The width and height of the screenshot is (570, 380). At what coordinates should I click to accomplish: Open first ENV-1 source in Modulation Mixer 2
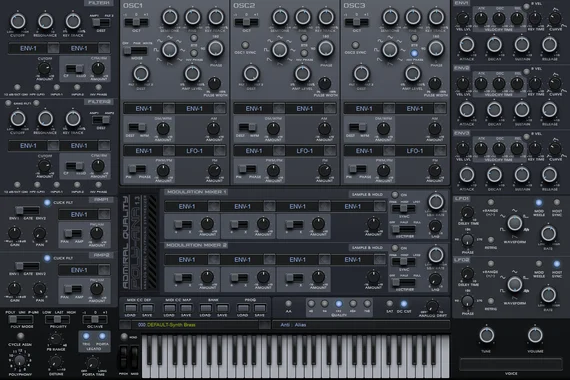click(x=187, y=260)
